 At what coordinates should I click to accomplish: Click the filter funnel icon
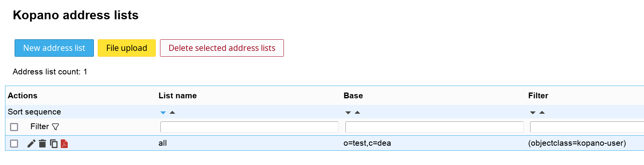pos(55,127)
